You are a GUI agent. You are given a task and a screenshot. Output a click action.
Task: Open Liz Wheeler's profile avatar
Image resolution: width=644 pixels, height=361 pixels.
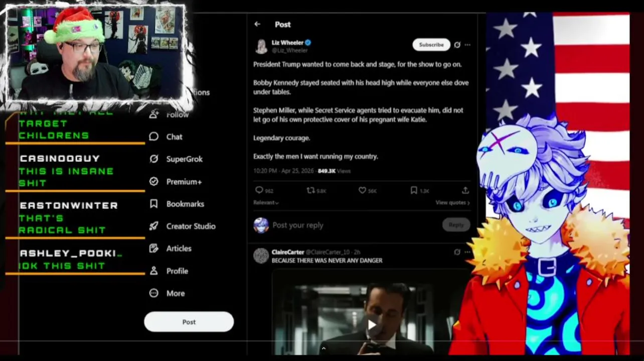click(261, 46)
